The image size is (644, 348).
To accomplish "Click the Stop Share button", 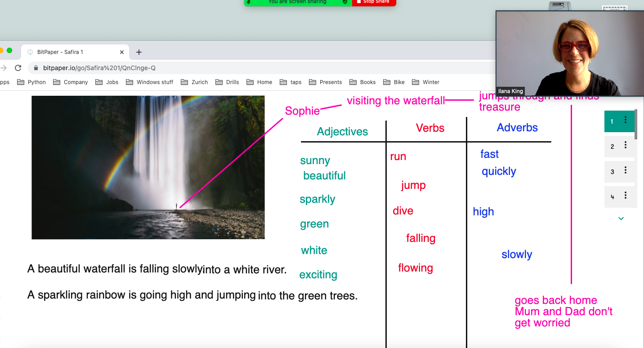I will point(373,2).
